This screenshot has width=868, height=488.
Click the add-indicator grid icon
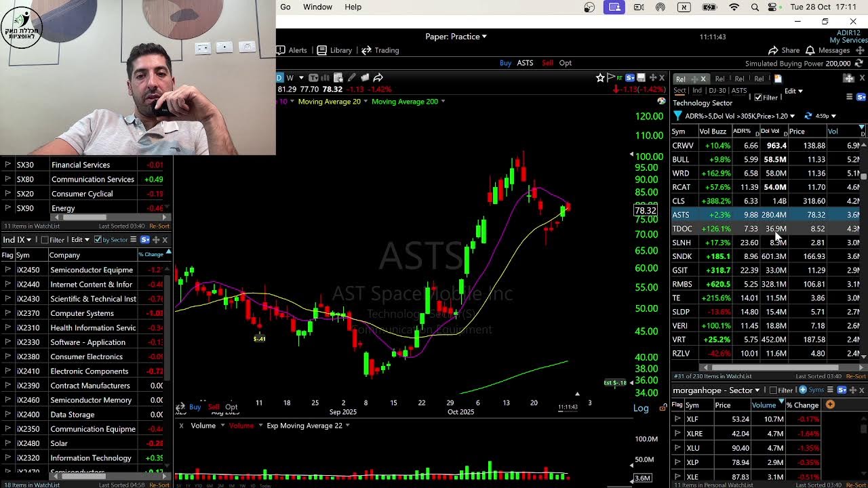click(x=338, y=77)
